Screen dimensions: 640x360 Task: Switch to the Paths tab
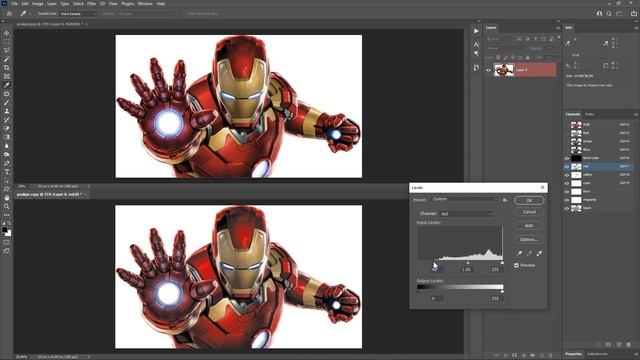(589, 114)
